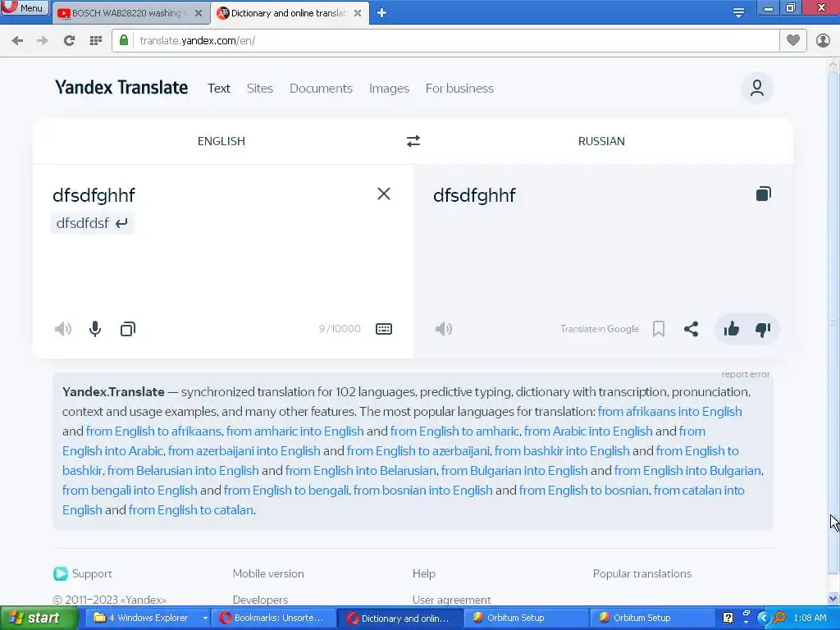Open the Developers link
Viewport: 840px width, 630px height.
pos(260,600)
